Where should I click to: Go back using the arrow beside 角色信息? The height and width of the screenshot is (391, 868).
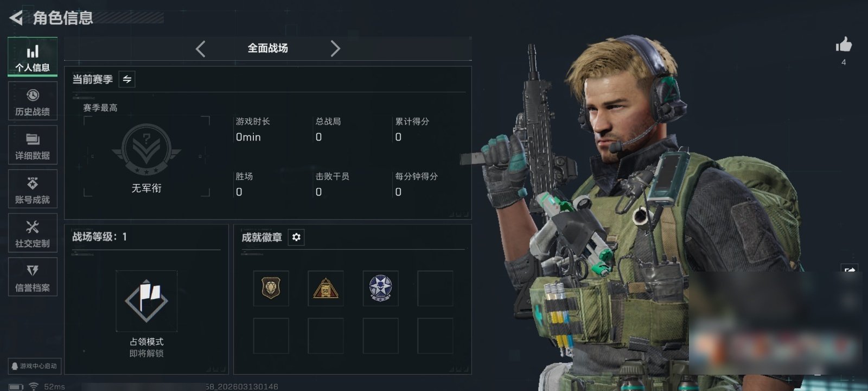click(x=16, y=18)
